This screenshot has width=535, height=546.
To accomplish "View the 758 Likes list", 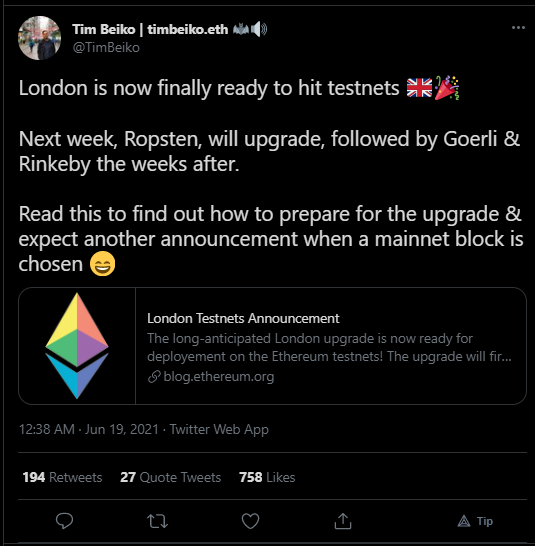I will pyautogui.click(x=267, y=477).
